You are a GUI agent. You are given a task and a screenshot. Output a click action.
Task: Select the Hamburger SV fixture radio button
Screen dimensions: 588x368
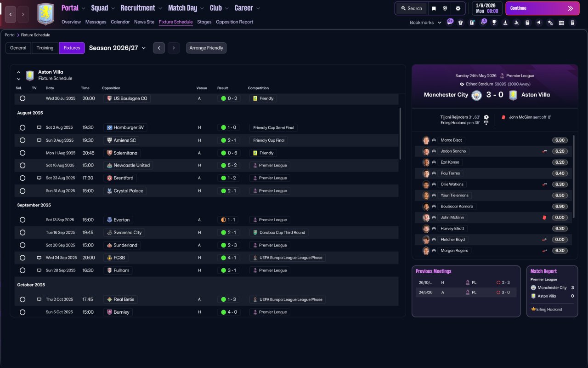[23, 127]
